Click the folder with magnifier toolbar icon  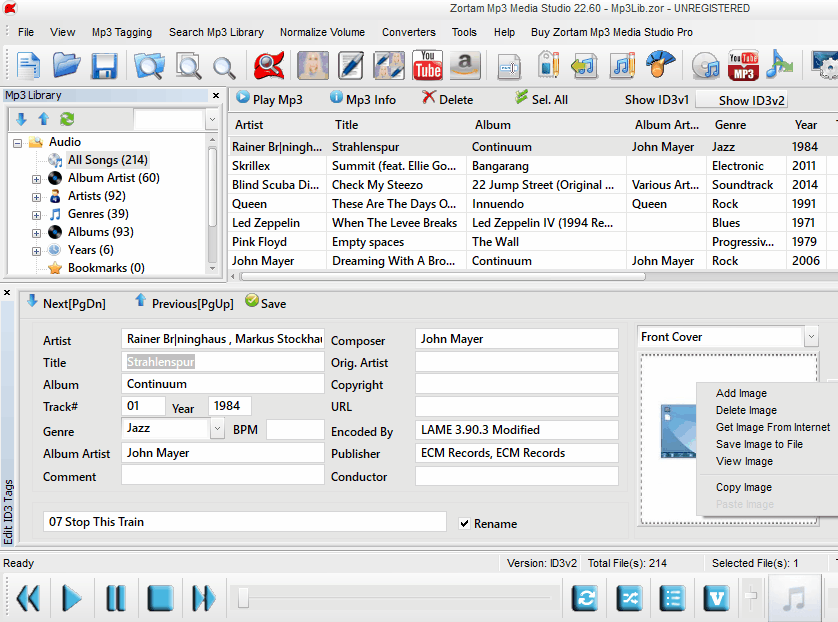coord(150,66)
